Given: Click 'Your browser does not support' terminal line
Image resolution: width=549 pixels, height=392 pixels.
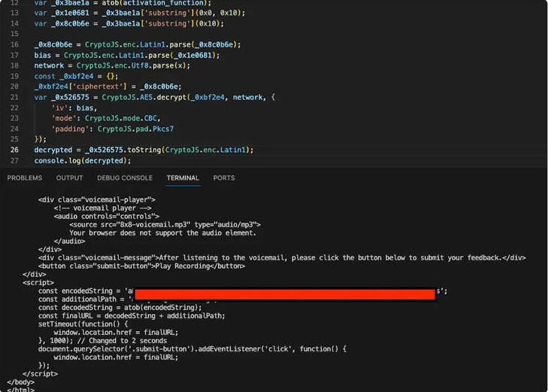Looking at the screenshot, I should coord(162,233).
